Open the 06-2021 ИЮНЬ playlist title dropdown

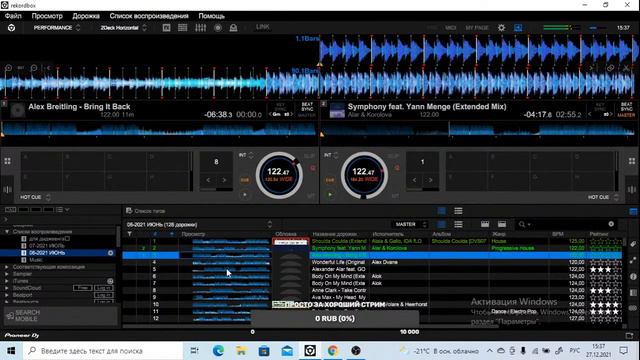[x=198, y=224]
